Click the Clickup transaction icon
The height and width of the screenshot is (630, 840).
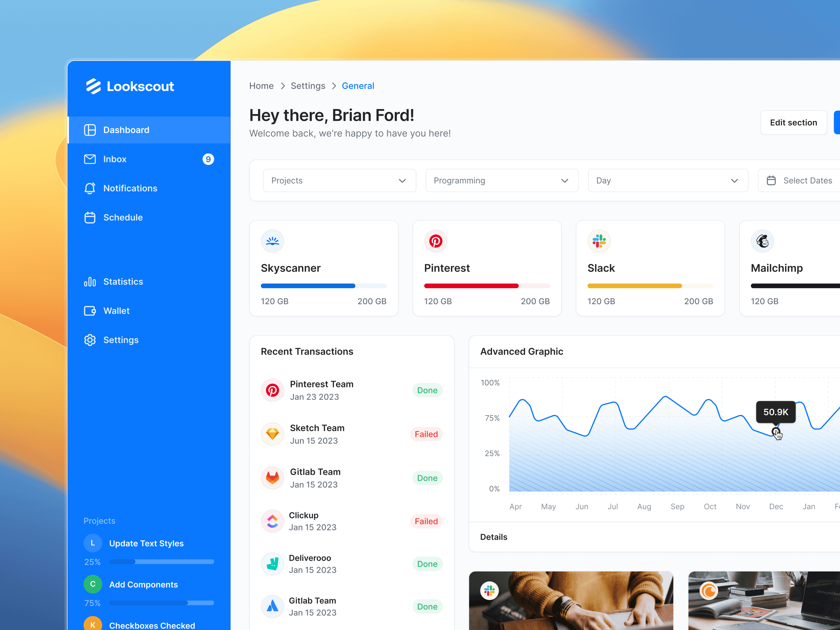pyautogui.click(x=272, y=521)
